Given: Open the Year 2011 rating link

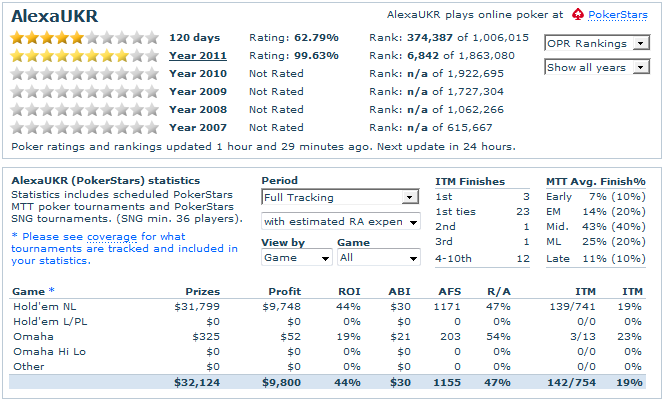Looking at the screenshot, I should (x=198, y=56).
